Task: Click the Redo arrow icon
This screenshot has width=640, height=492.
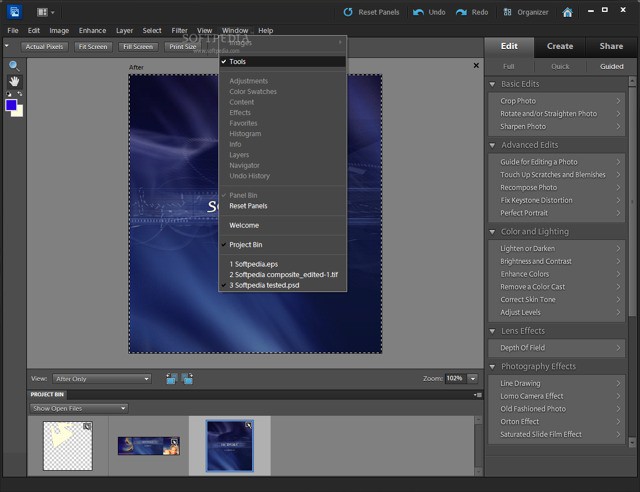Action: (460, 12)
